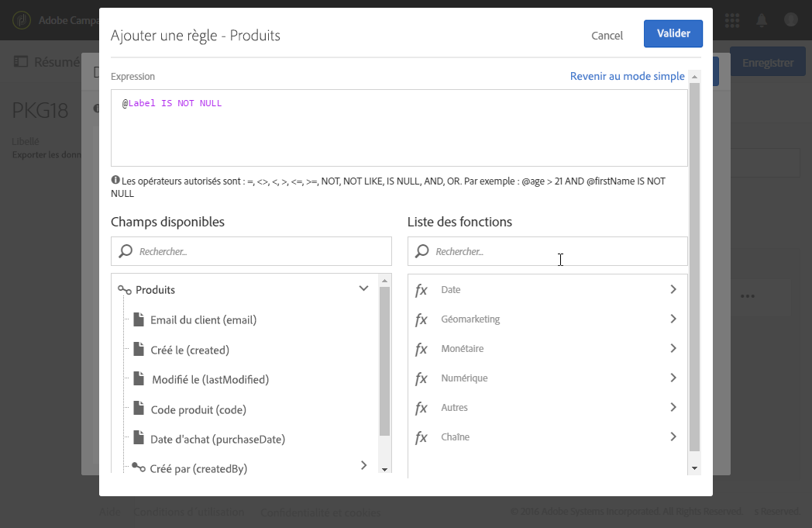Click the file icon beside Email du client
The image size is (812, 528).
(139, 319)
